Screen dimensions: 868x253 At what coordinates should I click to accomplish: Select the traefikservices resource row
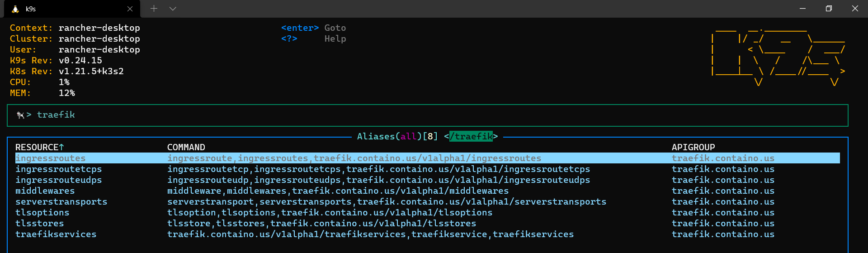coord(427,234)
